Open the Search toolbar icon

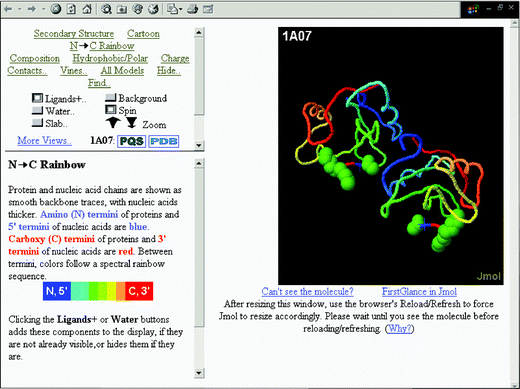point(106,9)
